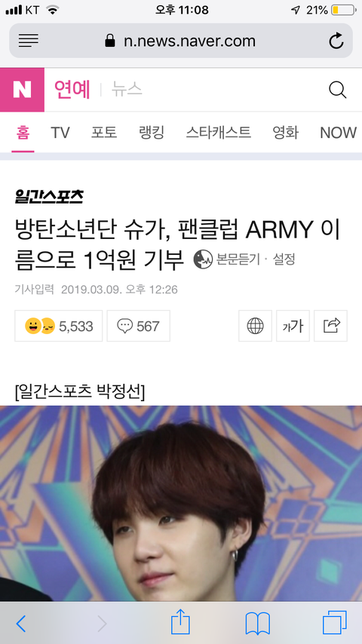Play 본문듣기 article audio
362x644 pixels.
(227, 259)
